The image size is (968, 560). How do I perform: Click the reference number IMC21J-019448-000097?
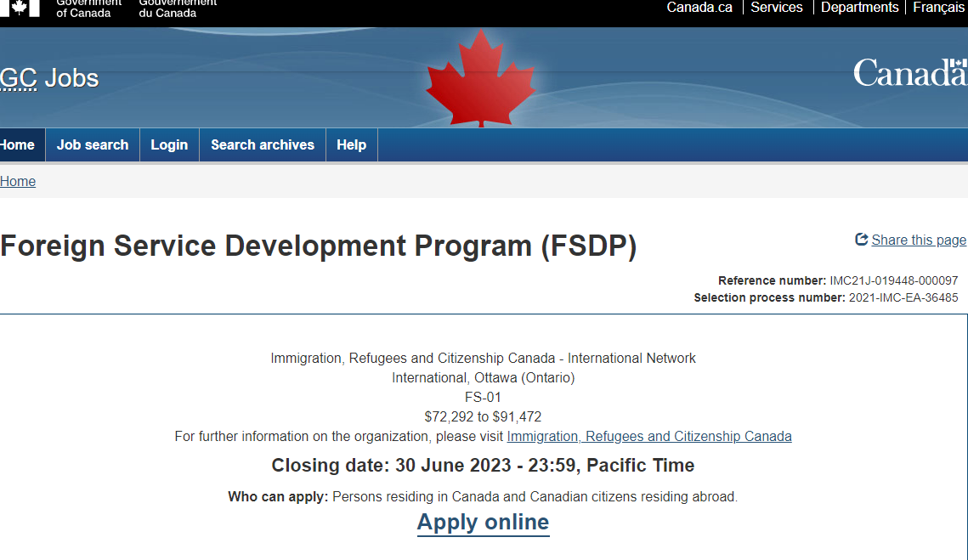pyautogui.click(x=893, y=281)
